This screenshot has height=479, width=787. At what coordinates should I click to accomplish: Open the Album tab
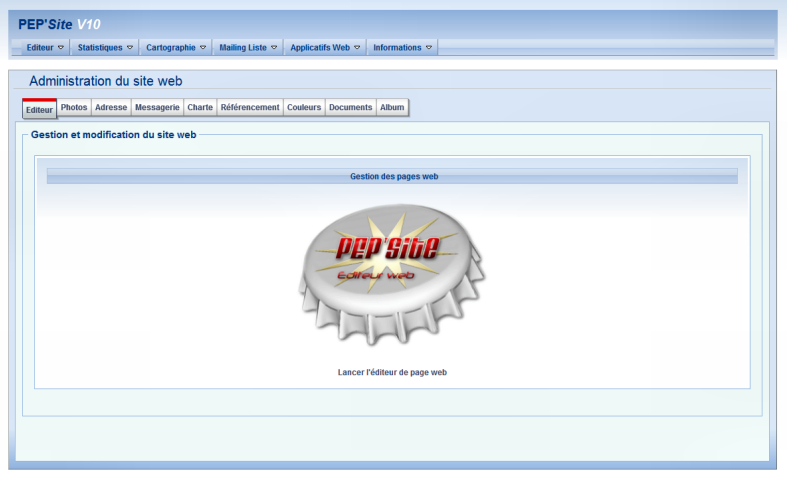(392, 107)
